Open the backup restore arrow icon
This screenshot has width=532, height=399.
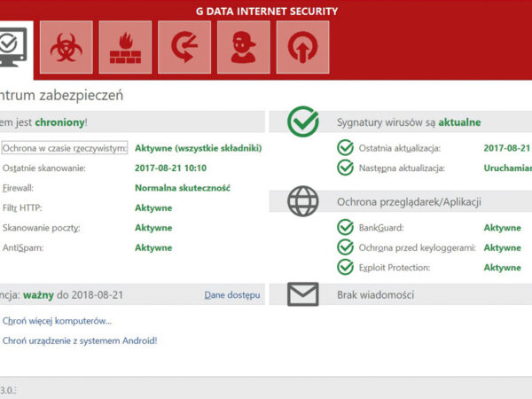(x=184, y=48)
